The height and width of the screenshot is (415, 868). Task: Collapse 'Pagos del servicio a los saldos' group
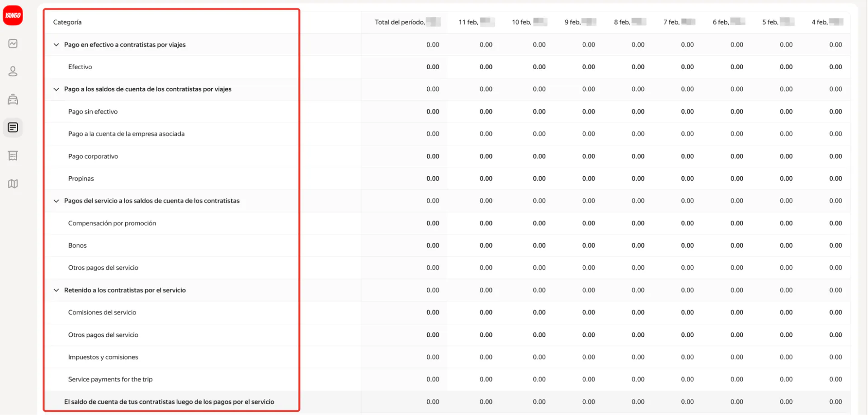[x=56, y=201]
